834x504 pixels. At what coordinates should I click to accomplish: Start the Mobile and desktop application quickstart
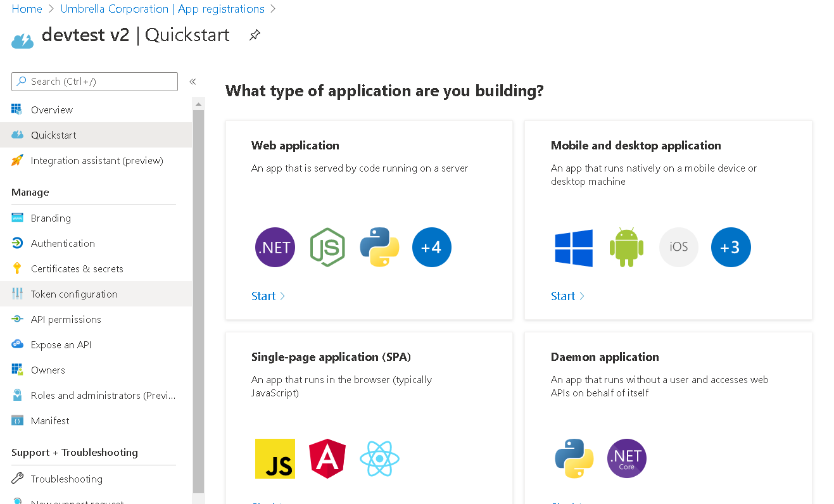(x=567, y=296)
